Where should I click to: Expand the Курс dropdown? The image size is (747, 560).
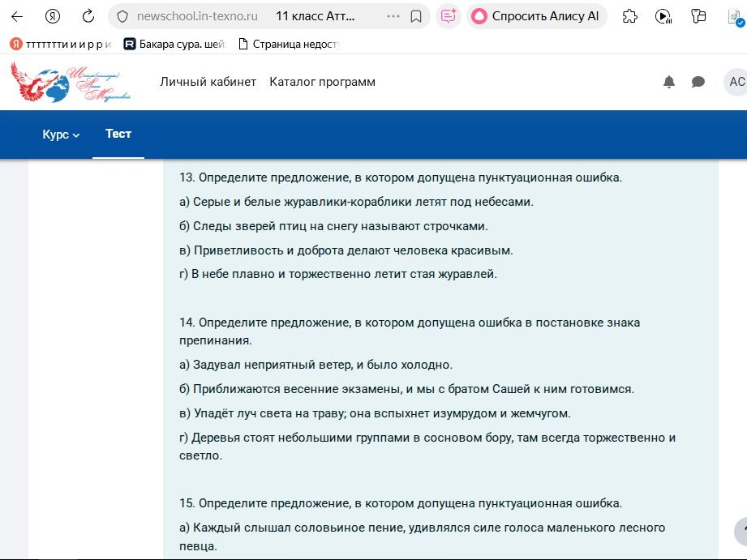coord(61,135)
